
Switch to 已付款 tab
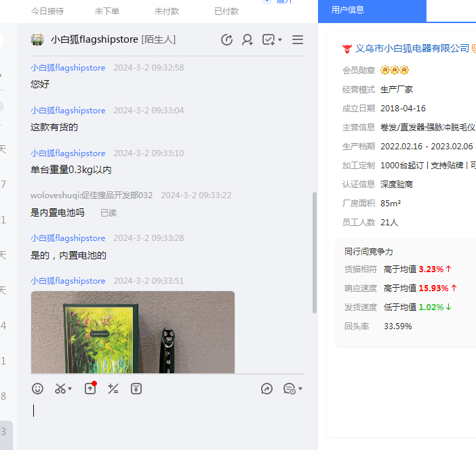coord(226,12)
